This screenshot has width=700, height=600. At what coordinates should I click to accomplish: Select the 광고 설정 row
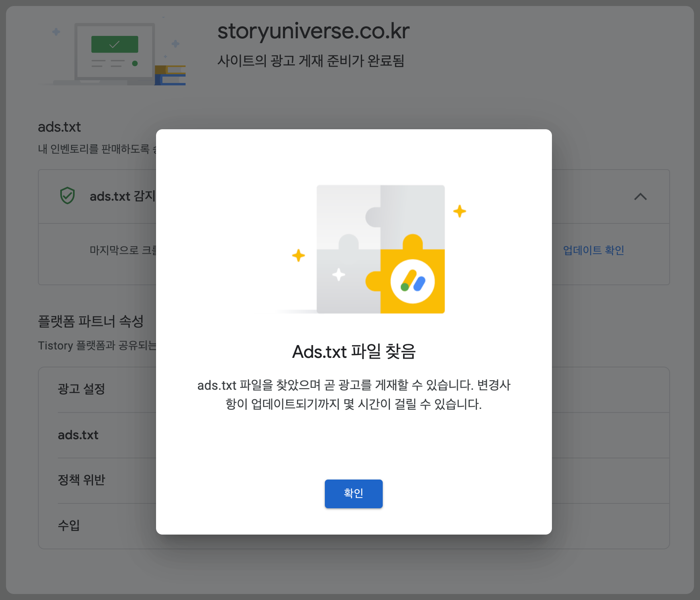coord(354,389)
